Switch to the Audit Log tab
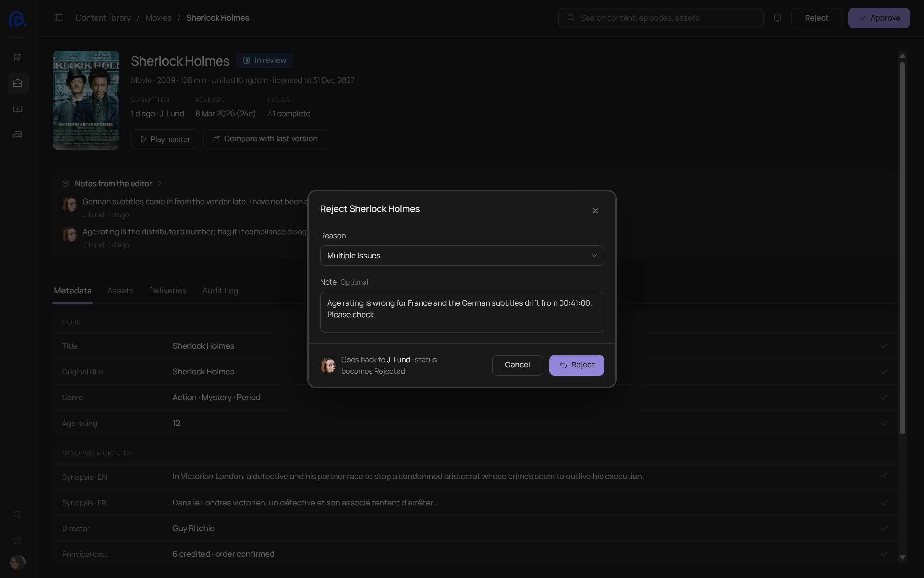This screenshot has height=578, width=924. 220,291
